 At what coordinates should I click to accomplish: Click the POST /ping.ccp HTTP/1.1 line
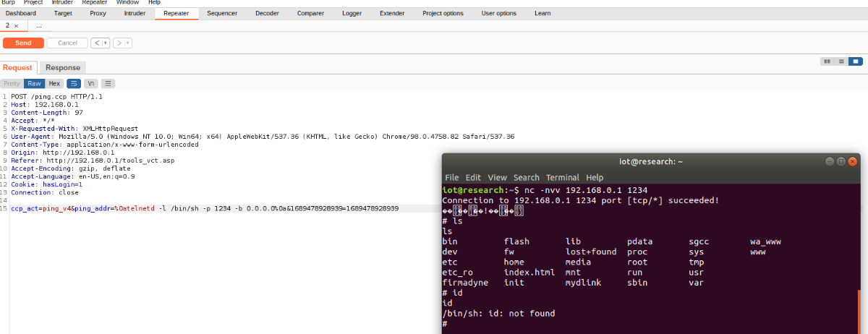point(56,96)
